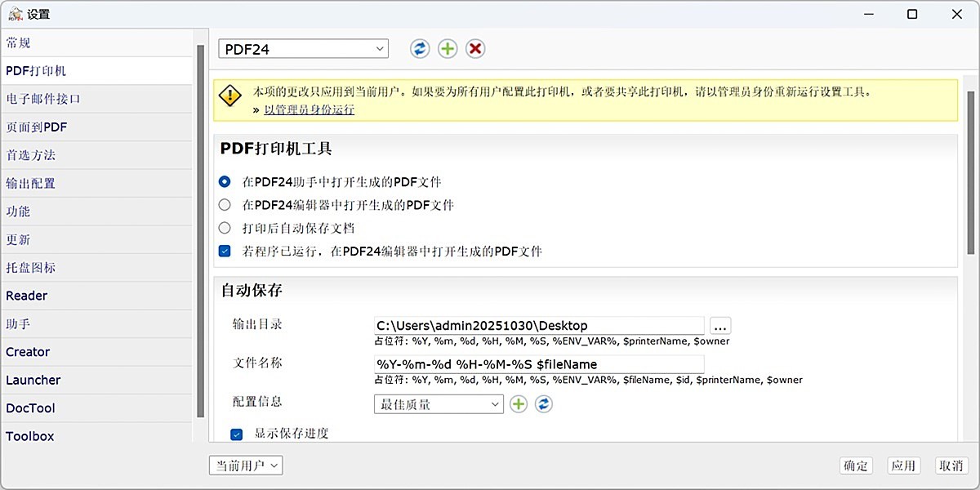Viewport: 980px width, 490px height.
Task: Refresh the PDF24 printer list
Action: [420, 48]
